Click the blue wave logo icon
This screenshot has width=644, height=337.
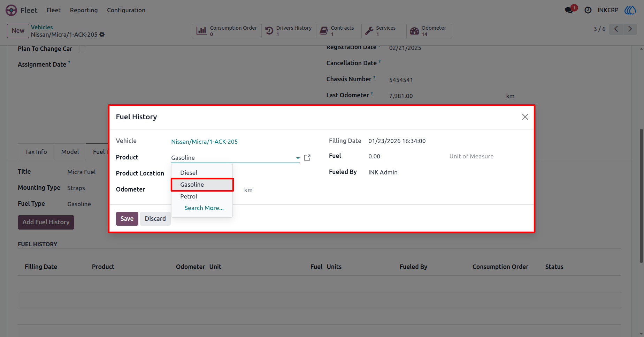[x=630, y=10]
